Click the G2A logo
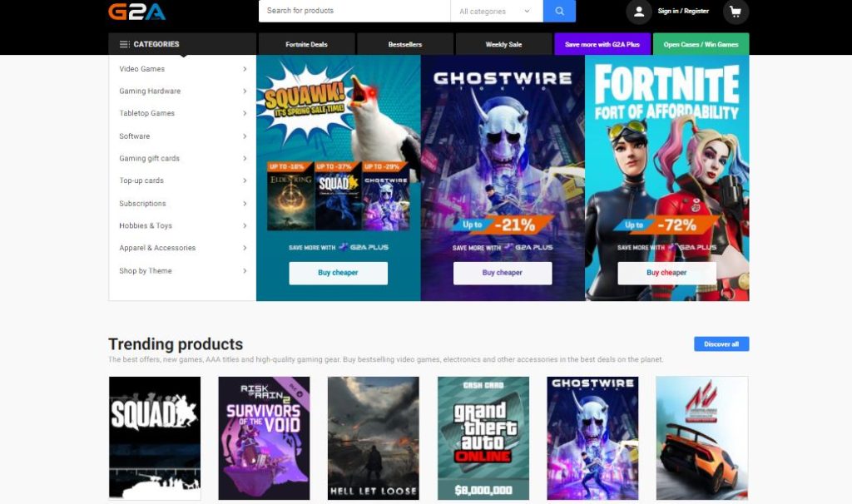Screen dimensions: 852x504 click(137, 12)
